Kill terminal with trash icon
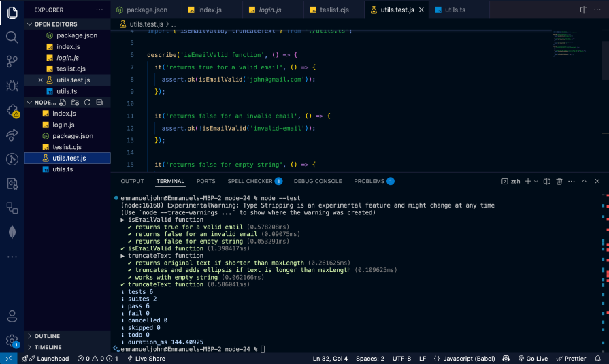609x364 pixels. (x=559, y=181)
